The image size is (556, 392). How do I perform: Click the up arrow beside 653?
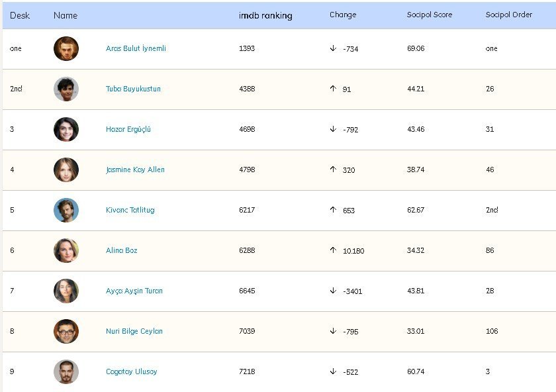[x=333, y=210]
